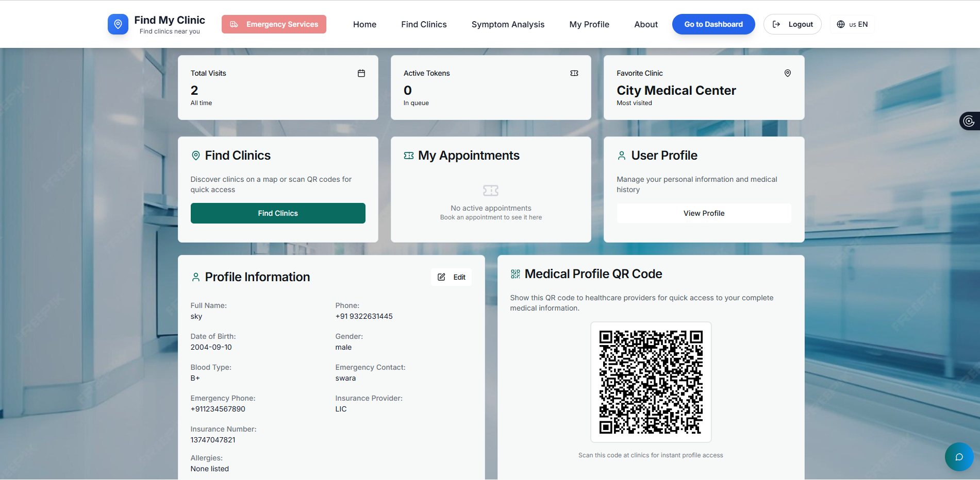Click the medical profile QR code image
Viewport: 980px width, 480px height.
(x=651, y=382)
